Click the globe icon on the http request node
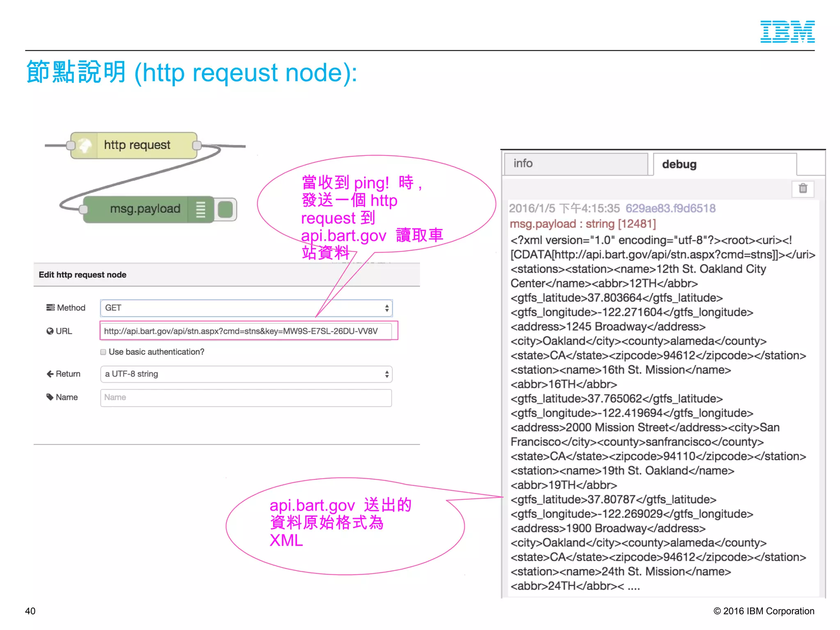The image size is (840, 630). coord(85,145)
